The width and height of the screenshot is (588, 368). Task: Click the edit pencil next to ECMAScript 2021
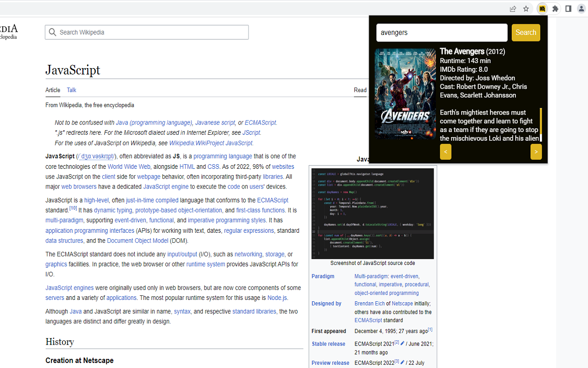[x=402, y=343]
